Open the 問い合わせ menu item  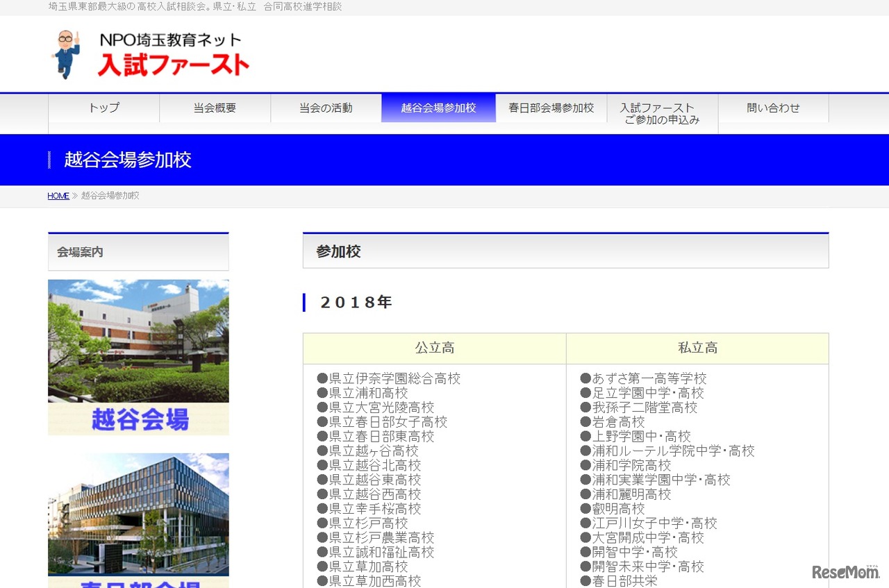coord(773,108)
